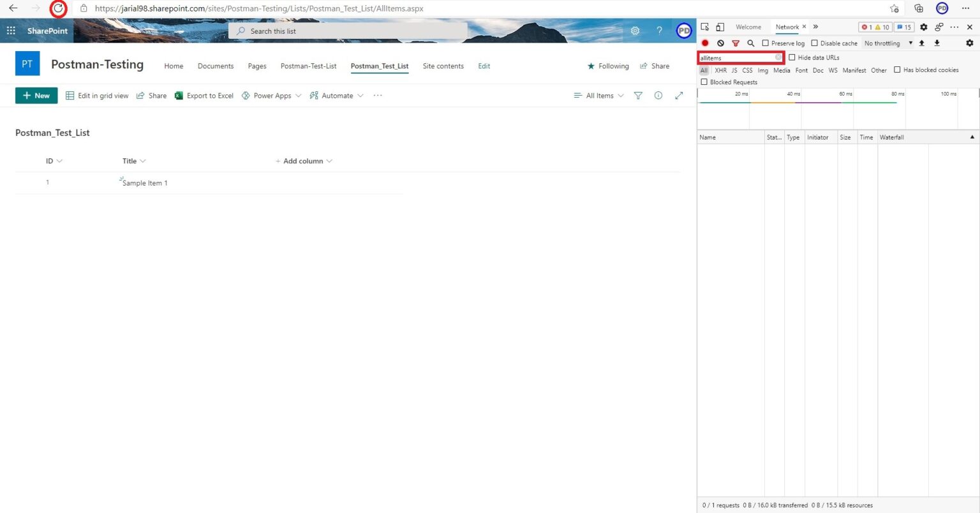The width and height of the screenshot is (980, 513).
Task: Open the list information pane icon
Action: pyautogui.click(x=658, y=96)
